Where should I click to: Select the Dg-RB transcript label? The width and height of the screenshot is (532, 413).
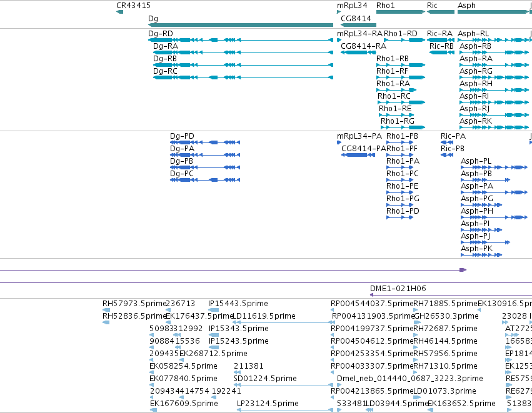165,59
